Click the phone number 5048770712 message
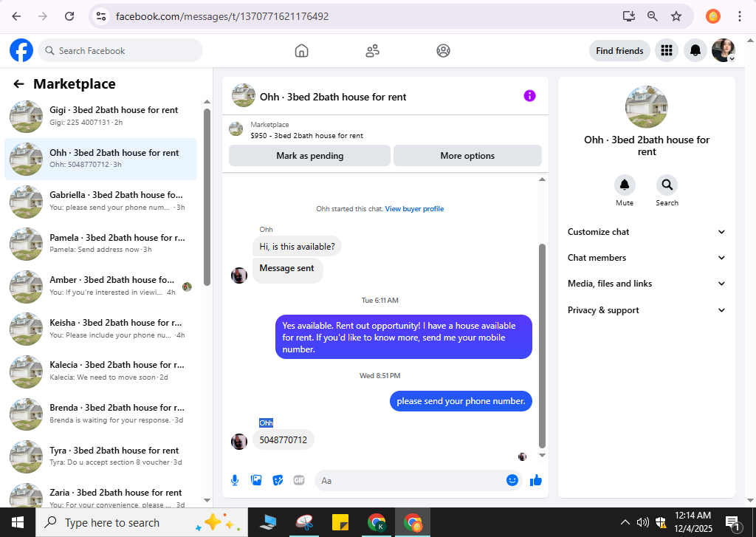 (x=283, y=440)
